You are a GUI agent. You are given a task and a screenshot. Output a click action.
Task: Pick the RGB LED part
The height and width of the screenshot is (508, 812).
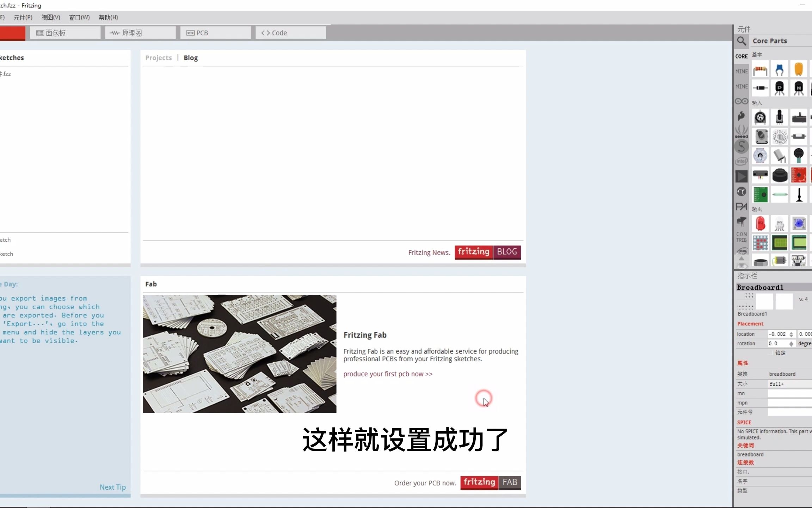pos(780,224)
